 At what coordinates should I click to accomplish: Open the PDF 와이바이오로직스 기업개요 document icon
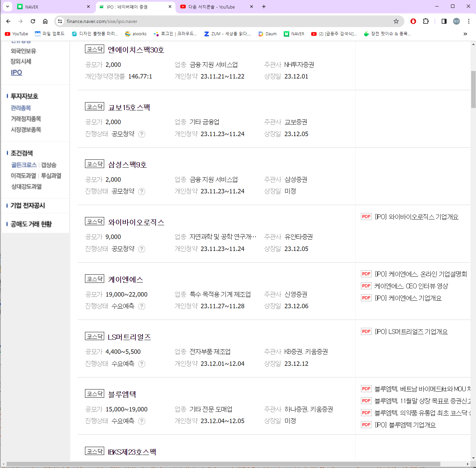coord(366,216)
